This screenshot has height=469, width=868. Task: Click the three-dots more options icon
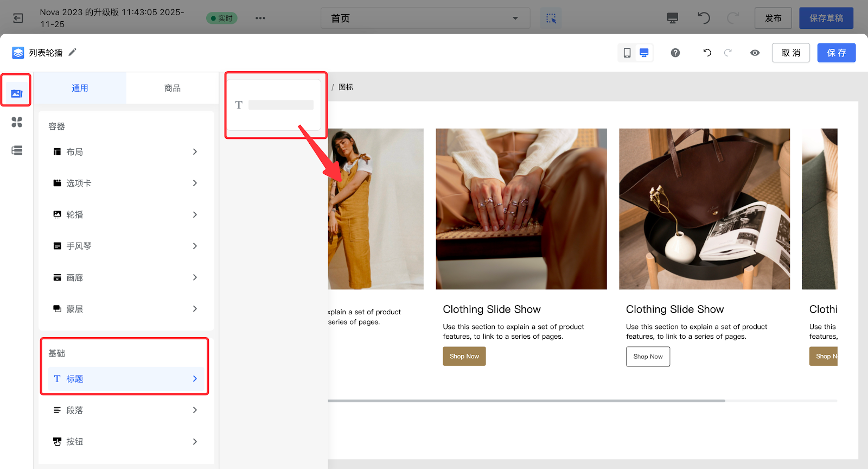(x=260, y=18)
